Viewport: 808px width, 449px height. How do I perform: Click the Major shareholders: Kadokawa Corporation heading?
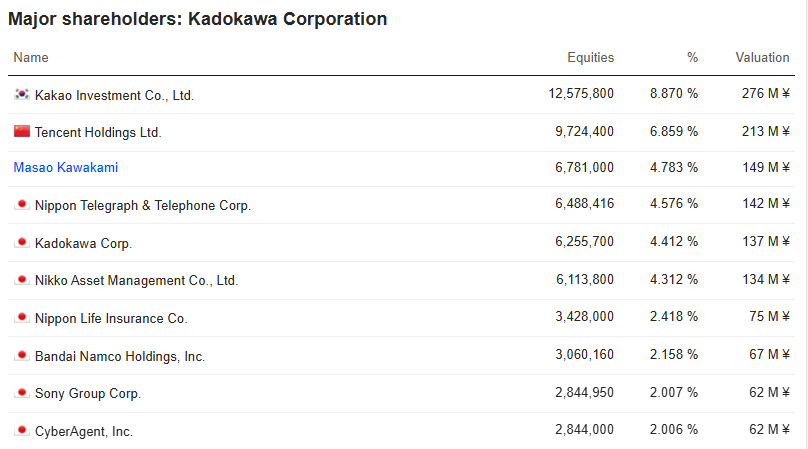tap(198, 19)
